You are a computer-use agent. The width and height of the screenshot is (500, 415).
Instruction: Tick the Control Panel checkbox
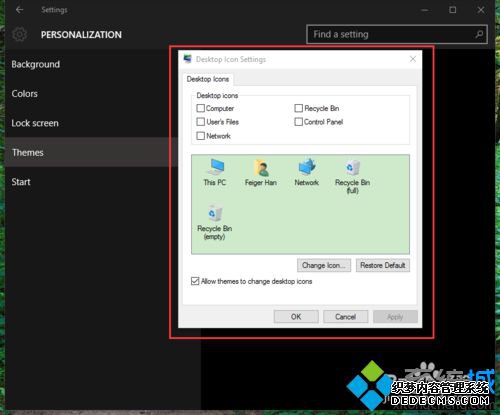[x=299, y=122]
